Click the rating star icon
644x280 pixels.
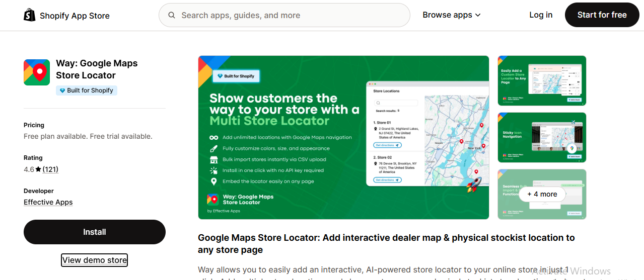(38, 169)
